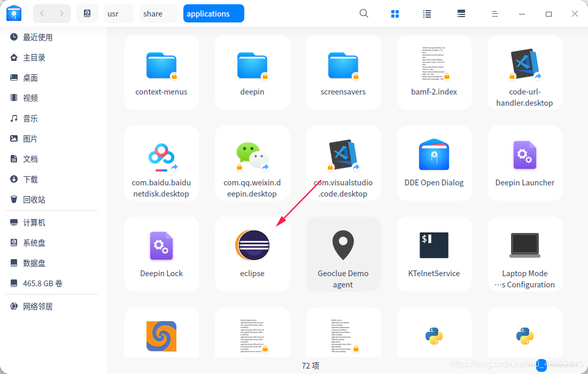The image size is (588, 374).
Task: Click the system disk root breadcrumb icon
Action: click(x=87, y=13)
